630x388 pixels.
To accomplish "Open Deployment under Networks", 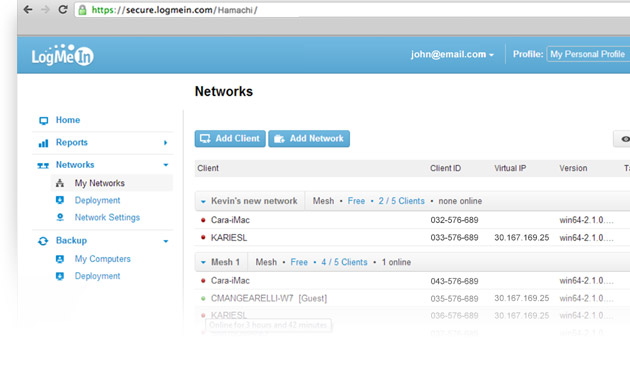I will pyautogui.click(x=97, y=200).
